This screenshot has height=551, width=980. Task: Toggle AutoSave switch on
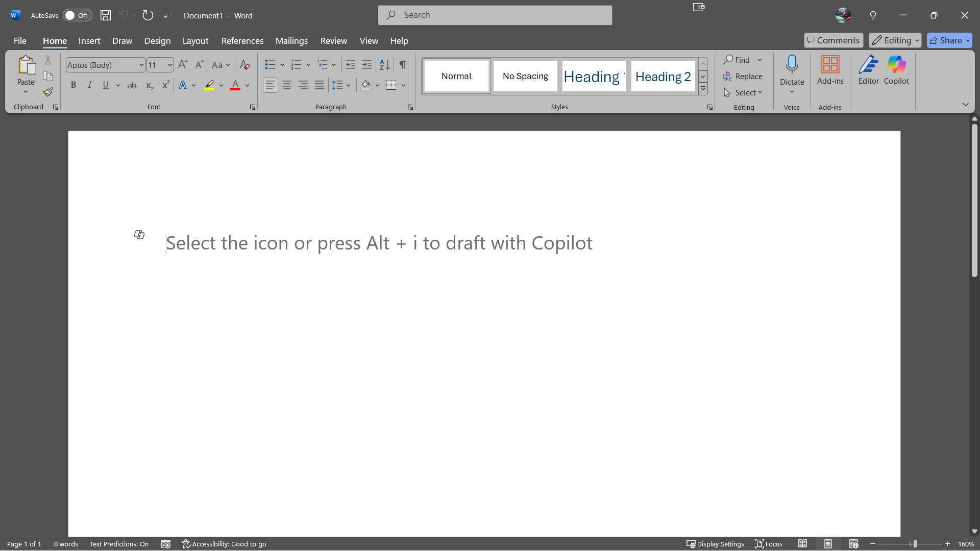(77, 15)
